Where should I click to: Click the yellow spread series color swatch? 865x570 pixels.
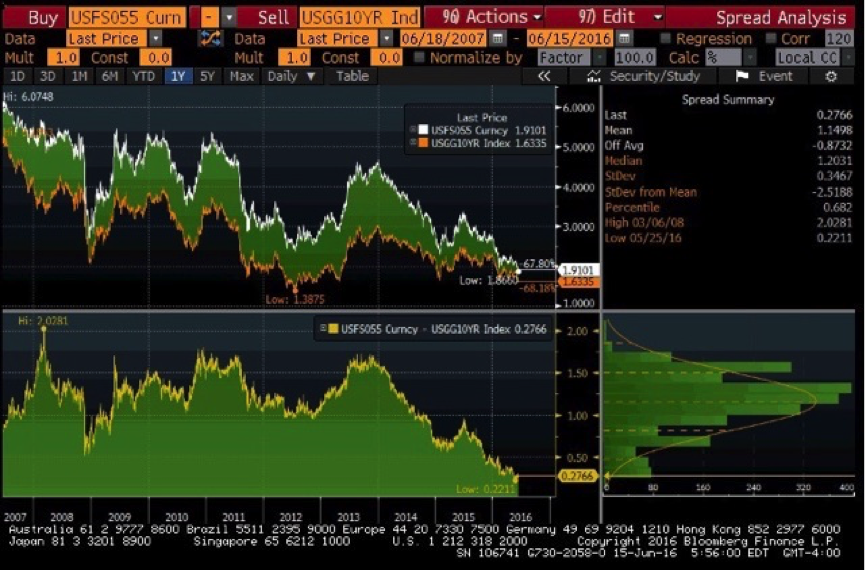click(333, 329)
